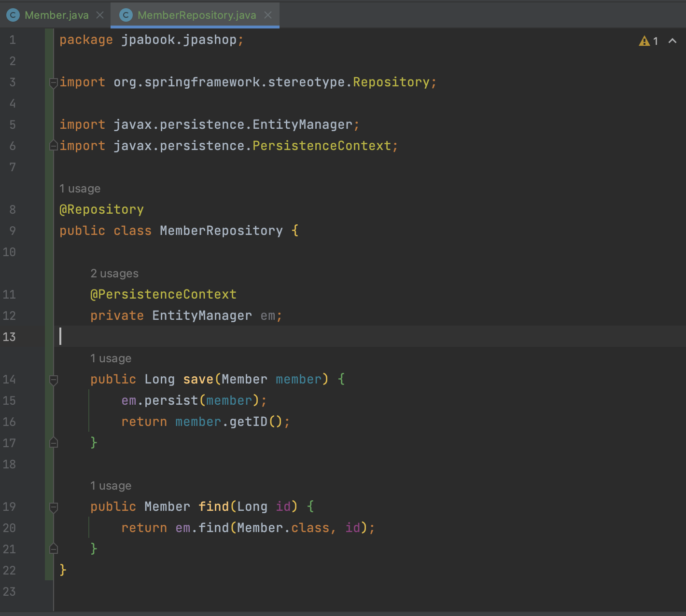This screenshot has height=616, width=686.
Task: Click Member.class on line 20
Action: tap(283, 528)
